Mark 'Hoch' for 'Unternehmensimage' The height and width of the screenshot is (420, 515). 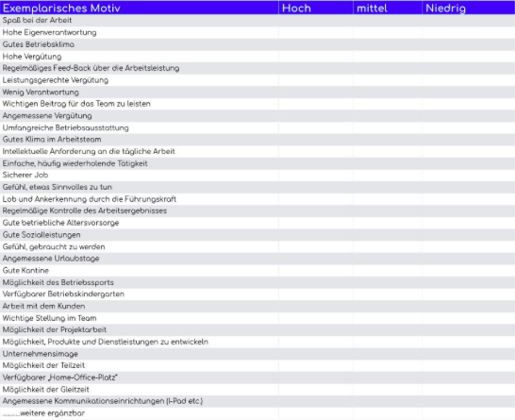click(316, 354)
